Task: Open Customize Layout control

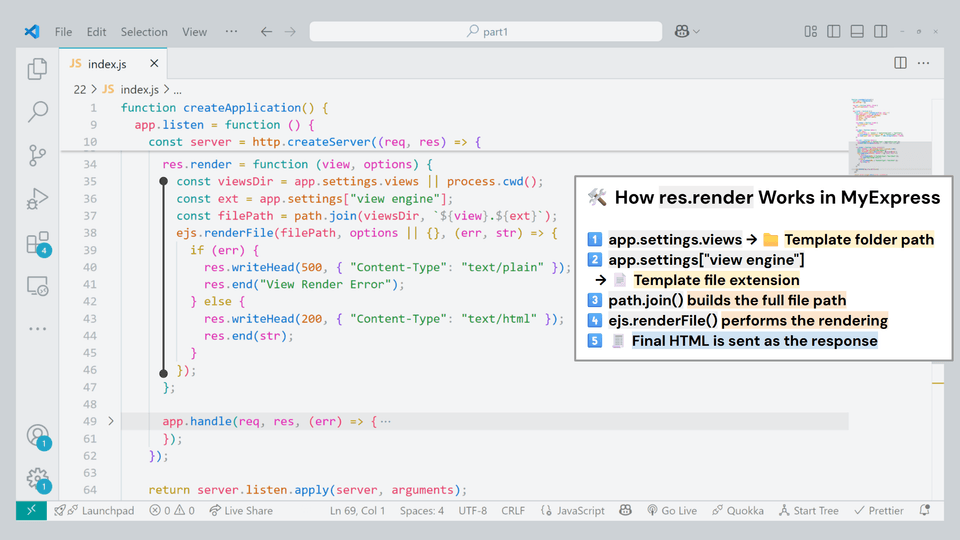Action: [811, 31]
